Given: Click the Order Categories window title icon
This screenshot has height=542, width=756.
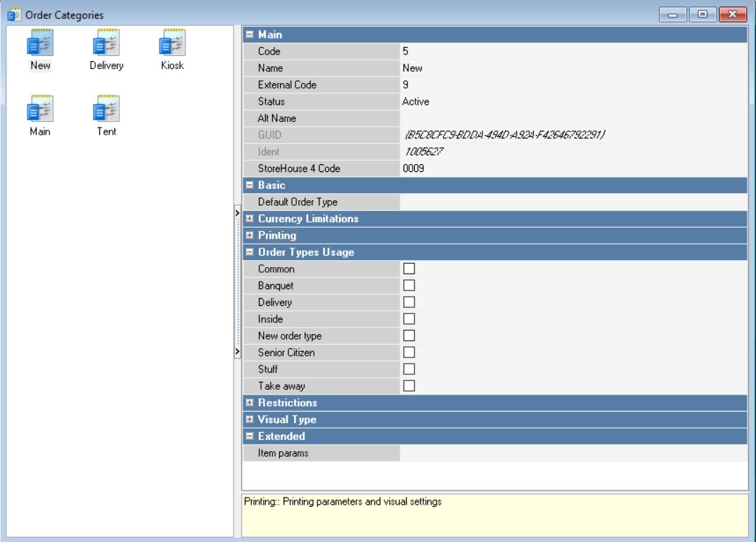Looking at the screenshot, I should click(14, 15).
